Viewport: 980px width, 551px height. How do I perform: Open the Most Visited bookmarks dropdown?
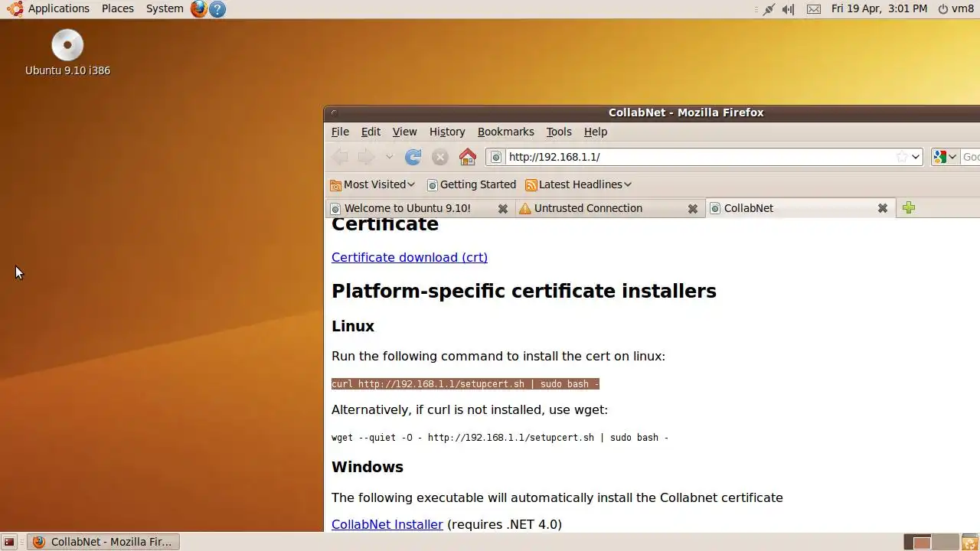372,184
